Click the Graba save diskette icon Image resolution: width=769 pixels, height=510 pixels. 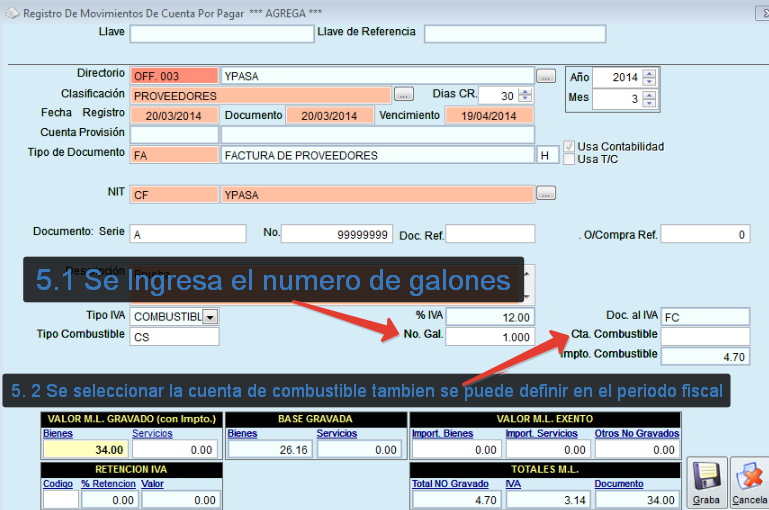tap(706, 476)
